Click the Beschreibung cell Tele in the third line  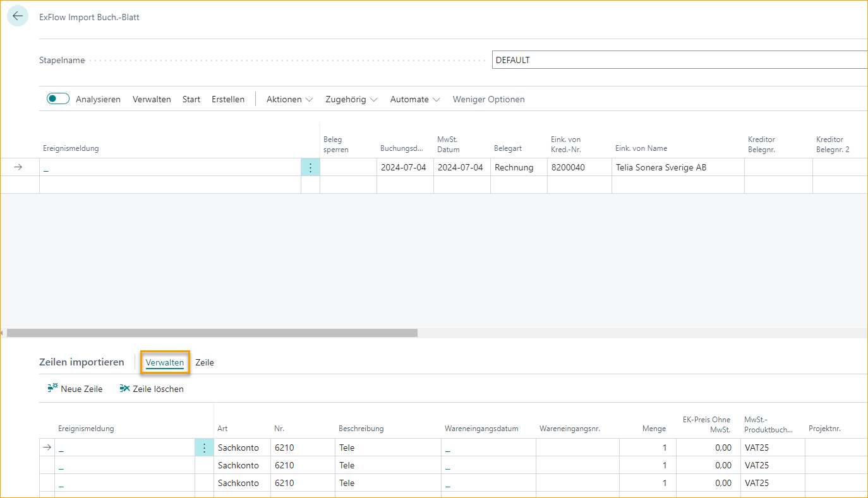coord(388,483)
